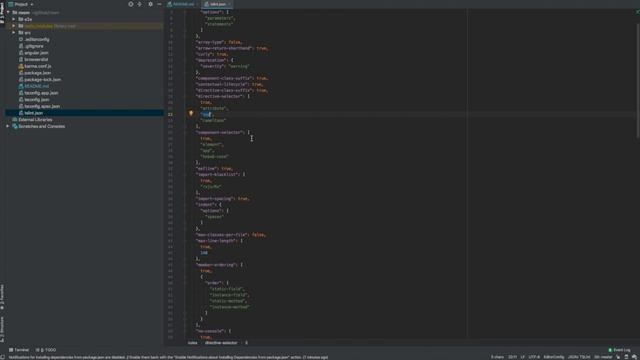Select the e2e folder name
Viewport: 640px width, 360px height.
(x=28, y=19)
